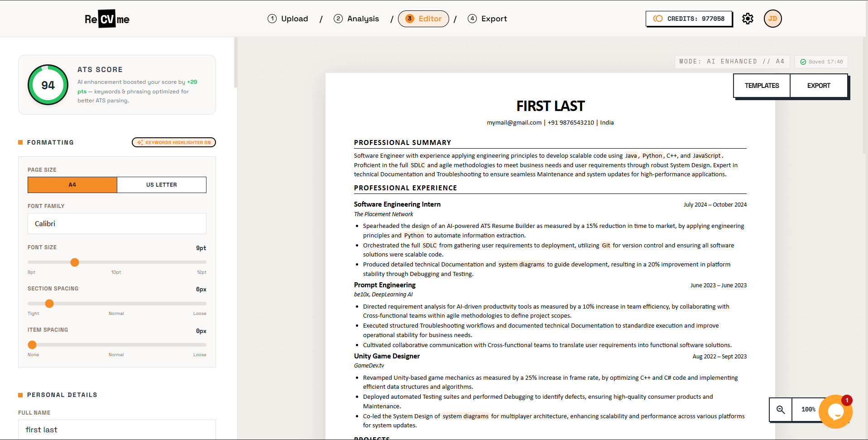Click the Full Name input field

[x=117, y=430]
